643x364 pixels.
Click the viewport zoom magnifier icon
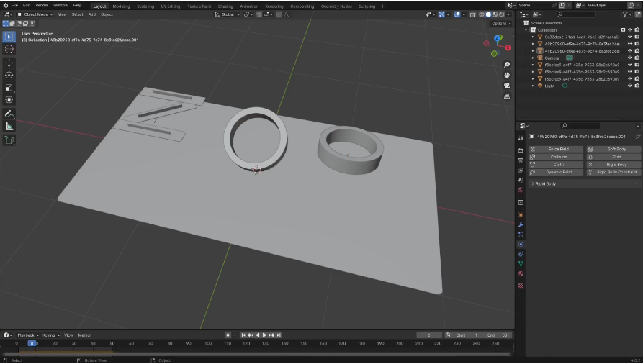(x=507, y=65)
